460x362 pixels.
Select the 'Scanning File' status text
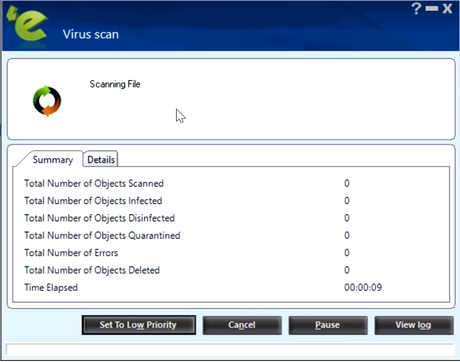click(x=115, y=84)
